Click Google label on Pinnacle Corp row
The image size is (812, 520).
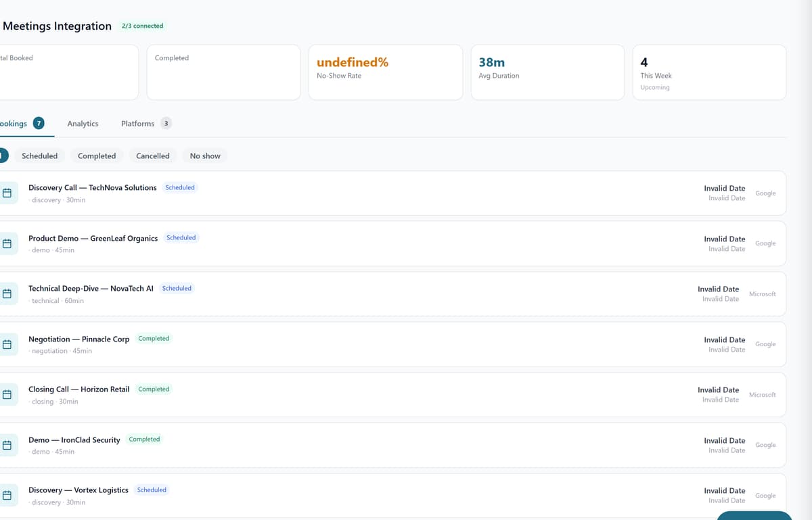[x=765, y=344]
